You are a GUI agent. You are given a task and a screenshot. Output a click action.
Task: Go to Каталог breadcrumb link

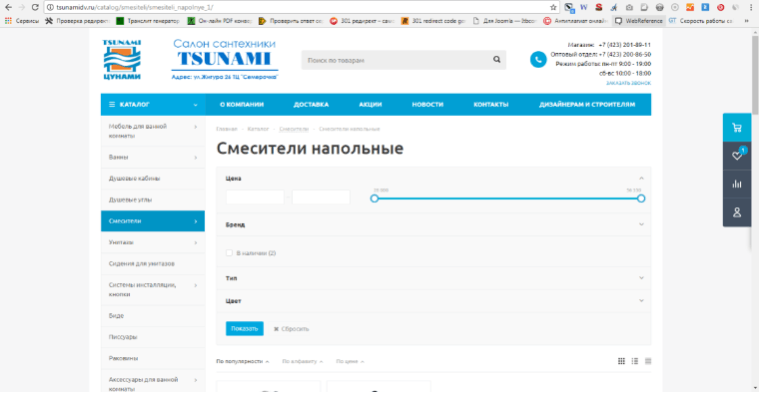click(258, 129)
